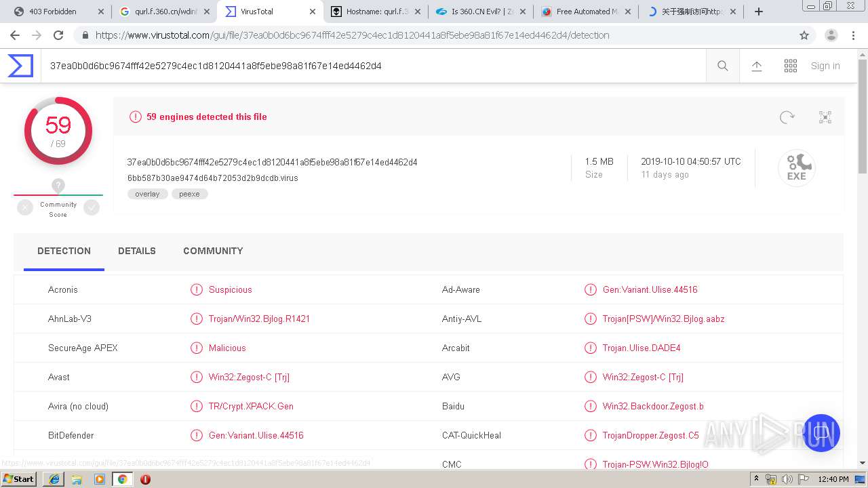This screenshot has width=868, height=488.
Task: Open the chat bubble widget
Action: click(821, 433)
